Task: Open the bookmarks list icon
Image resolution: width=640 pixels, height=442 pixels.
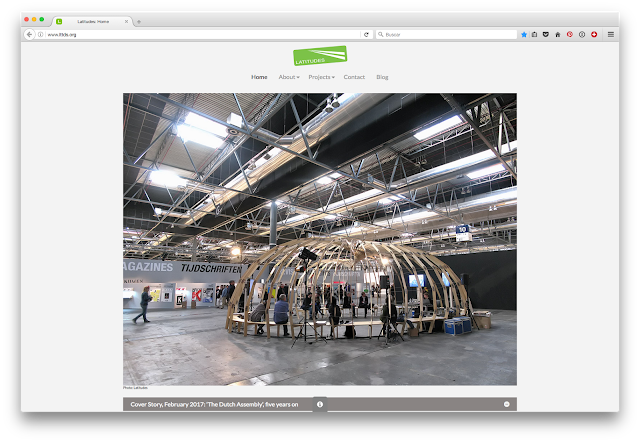Action: [x=535, y=35]
